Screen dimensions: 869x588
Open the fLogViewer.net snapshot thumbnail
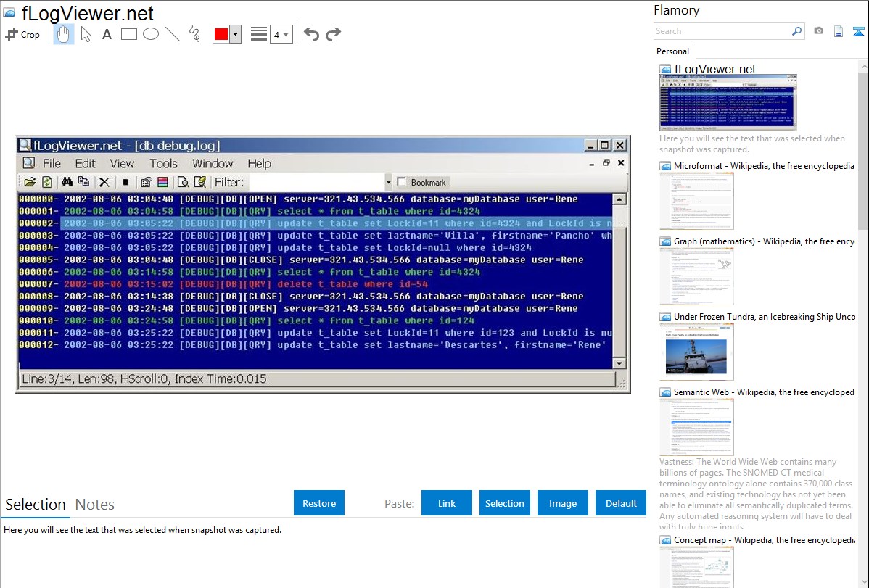728,103
